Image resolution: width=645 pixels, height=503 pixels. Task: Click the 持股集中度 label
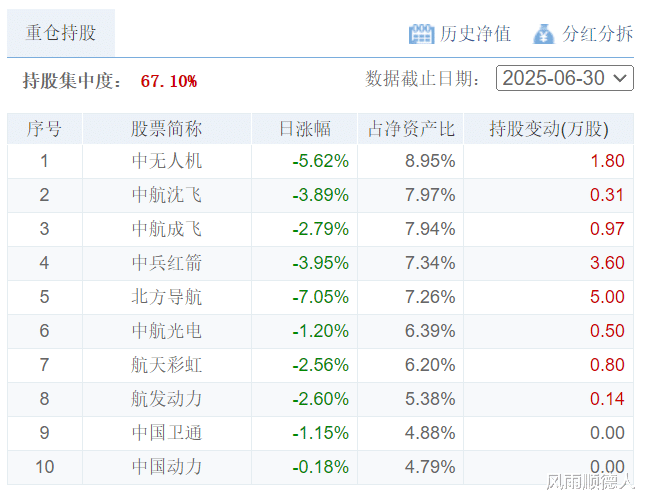(x=72, y=81)
